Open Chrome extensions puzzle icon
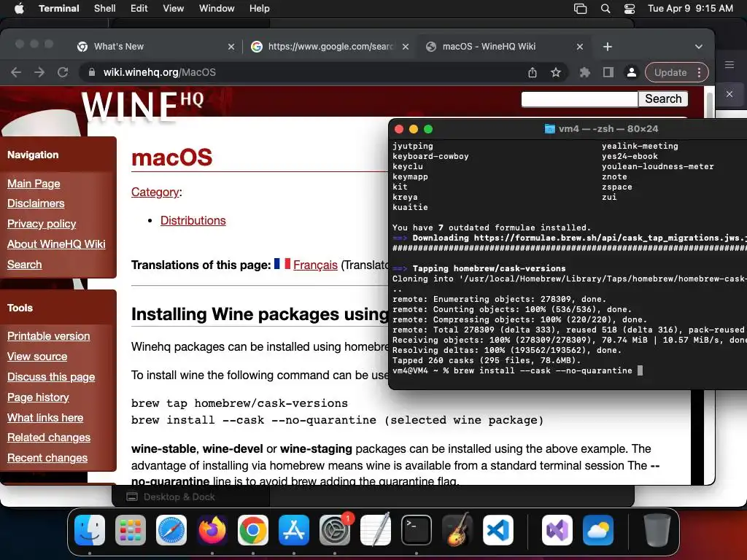Screen dimensions: 747x560 click(584, 72)
